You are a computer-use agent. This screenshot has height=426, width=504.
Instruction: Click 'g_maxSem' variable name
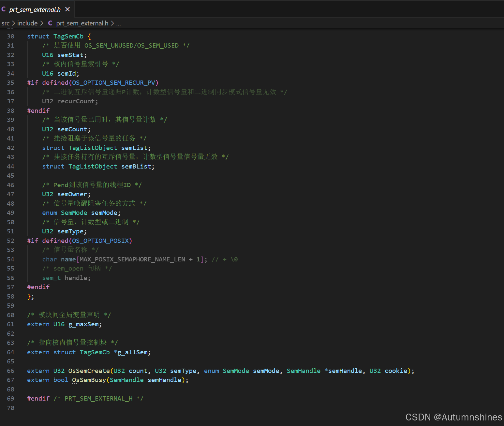click(83, 324)
